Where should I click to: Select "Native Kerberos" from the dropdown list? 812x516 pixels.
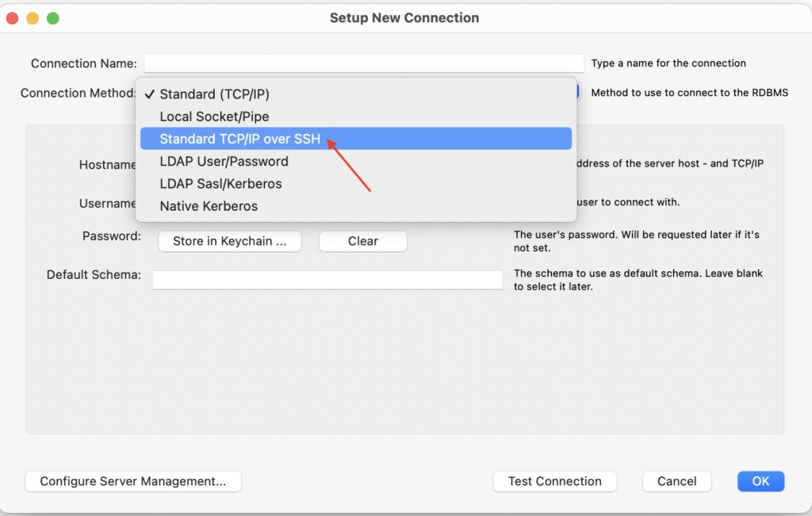[x=209, y=205]
